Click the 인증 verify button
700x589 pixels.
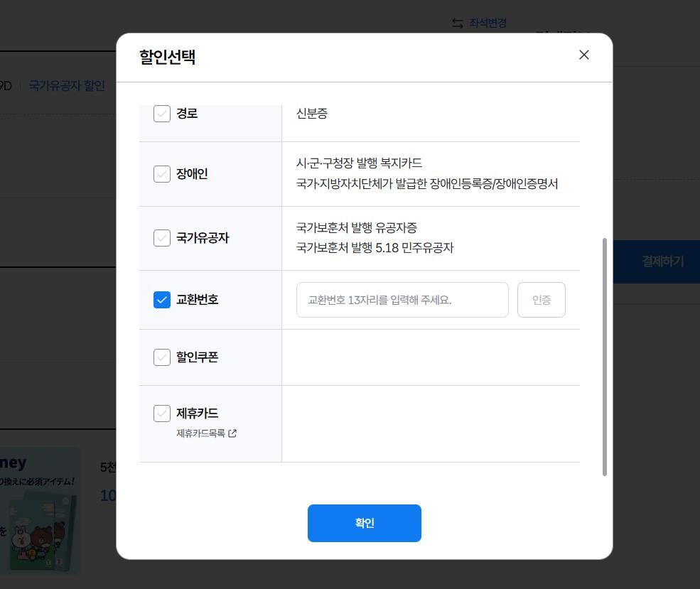(541, 300)
